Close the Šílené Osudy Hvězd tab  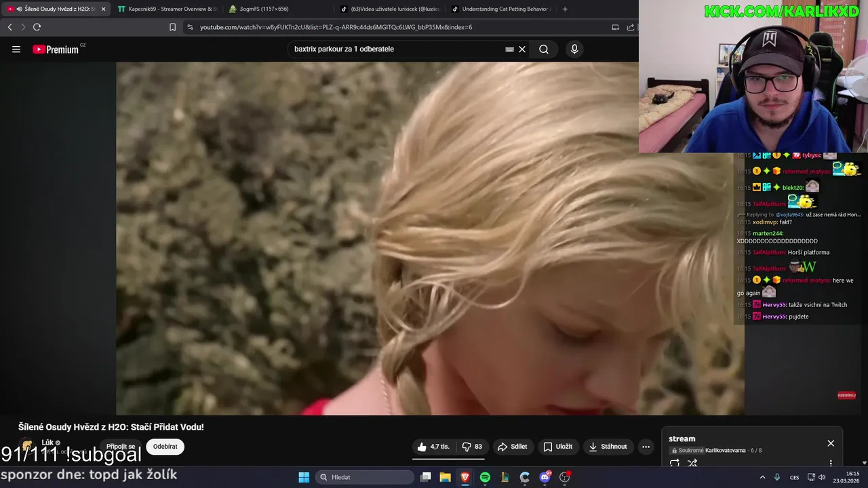(104, 9)
